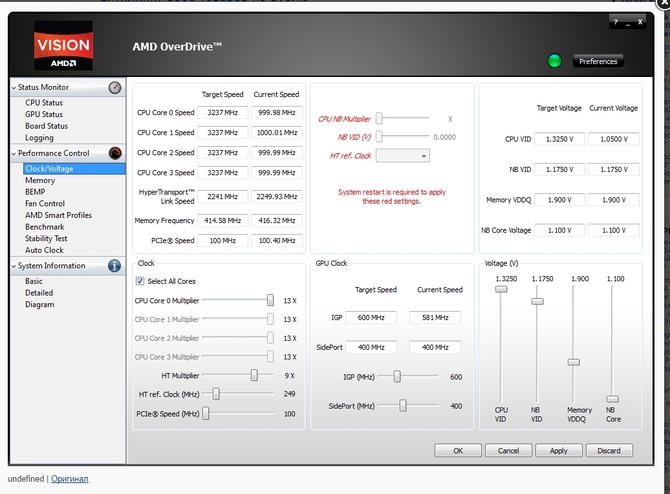Open AMD Smart Profiles
Screen dimensions: 670x494
pos(59,215)
